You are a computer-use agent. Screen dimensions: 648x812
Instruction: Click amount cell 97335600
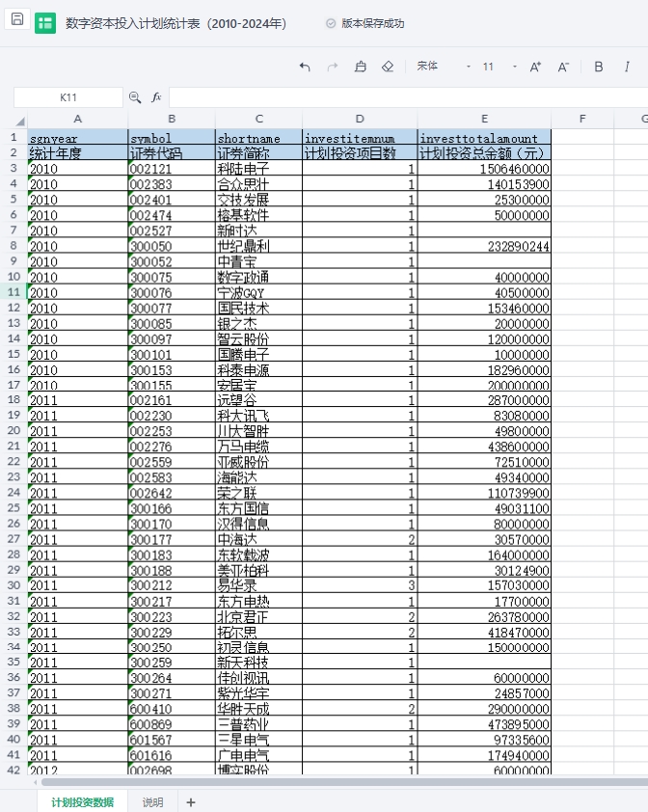[484, 740]
